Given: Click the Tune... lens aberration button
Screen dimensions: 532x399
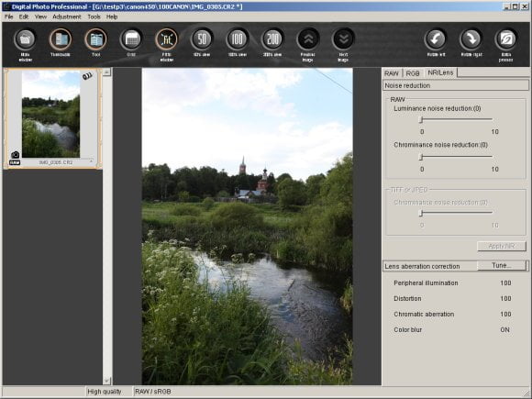Looking at the screenshot, I should click(502, 266).
